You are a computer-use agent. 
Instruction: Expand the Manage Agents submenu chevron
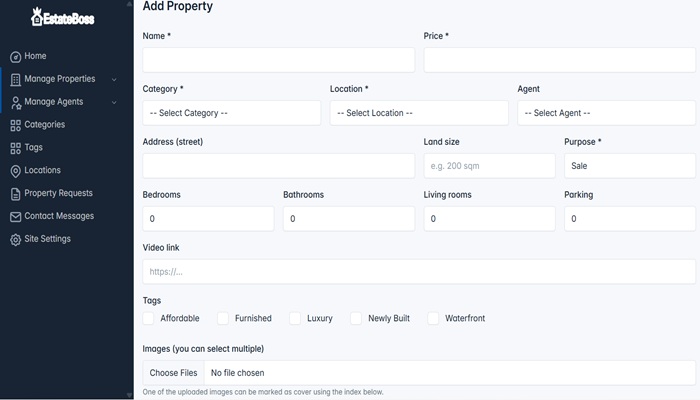pos(114,102)
